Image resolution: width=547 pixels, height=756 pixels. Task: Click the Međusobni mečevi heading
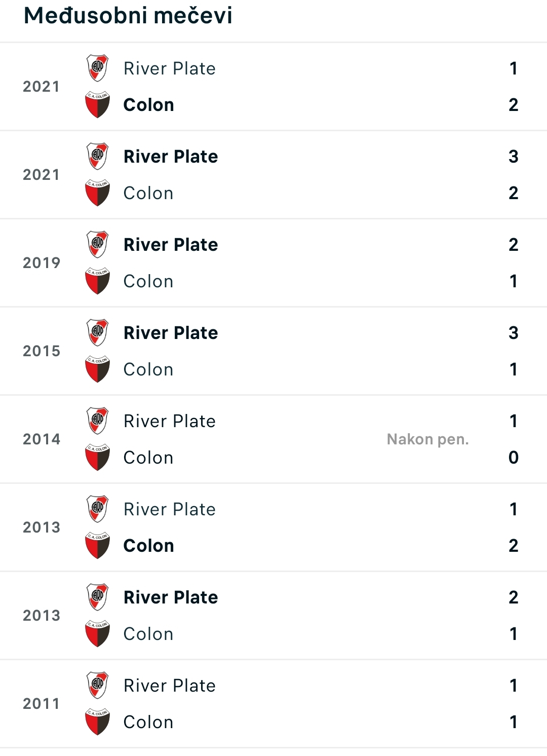pos(128,15)
